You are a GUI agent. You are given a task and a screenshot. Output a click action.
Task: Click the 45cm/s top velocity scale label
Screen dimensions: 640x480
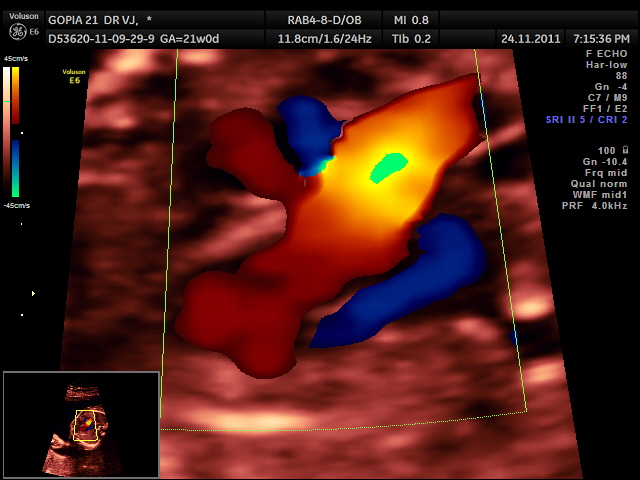[17, 60]
